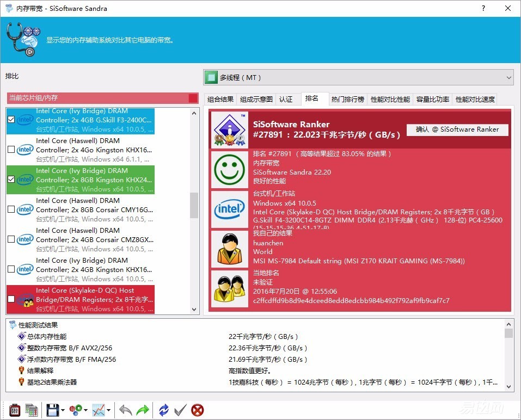
Task: Check the Skylake-D QC Host Bridge entry
Action: point(11,299)
